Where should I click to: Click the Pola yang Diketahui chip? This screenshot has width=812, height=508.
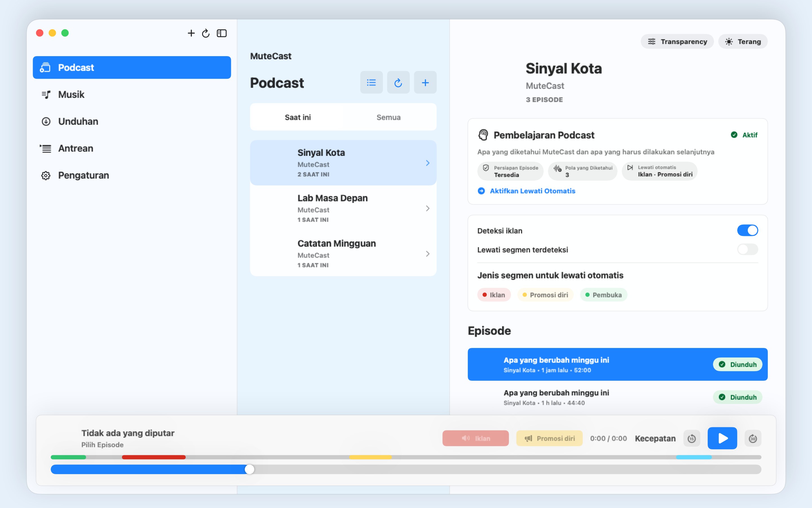(582, 171)
